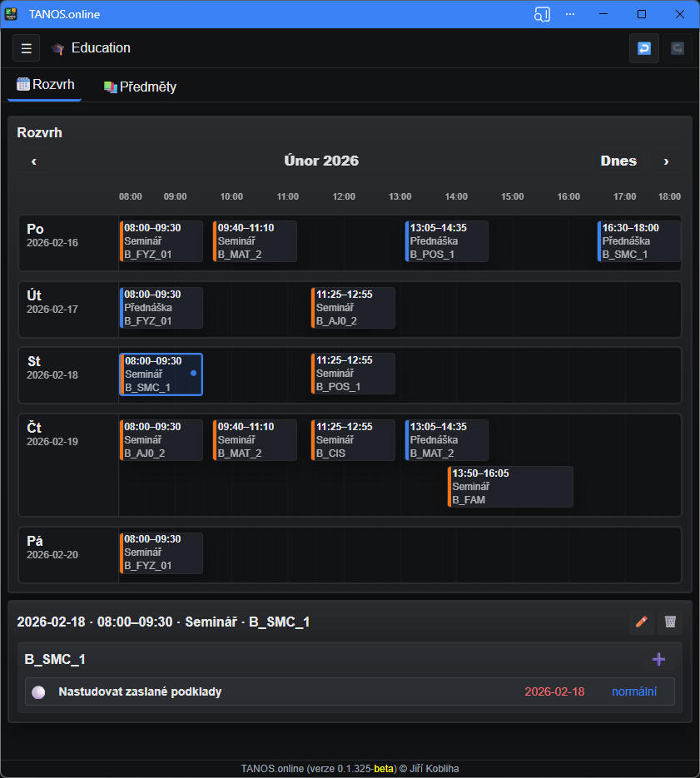Click the redo arrow icon
The width and height of the screenshot is (700, 778).
[x=677, y=48]
